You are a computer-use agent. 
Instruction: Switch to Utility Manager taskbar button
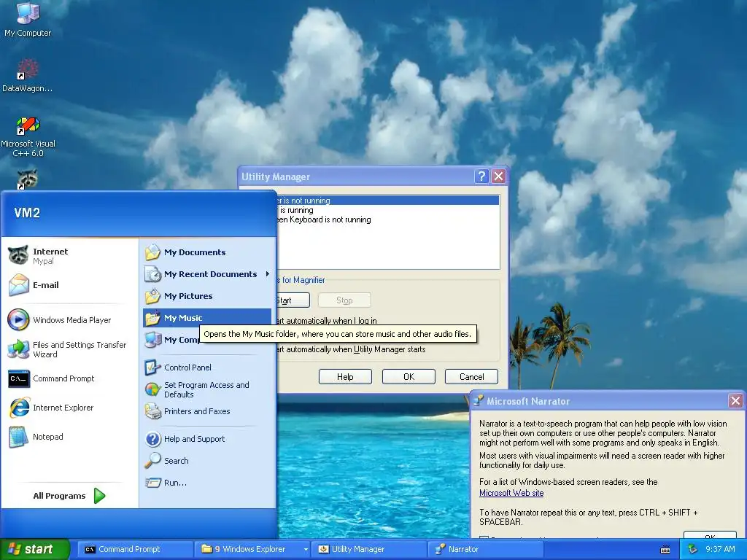pyautogui.click(x=368, y=550)
